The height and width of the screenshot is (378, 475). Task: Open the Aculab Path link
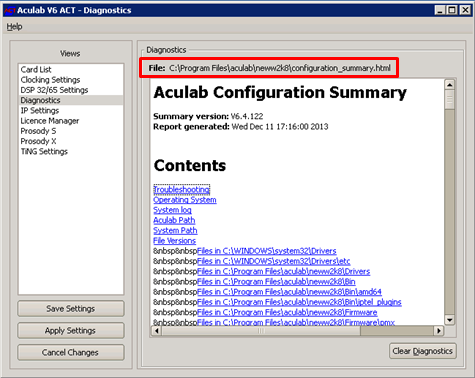174,220
